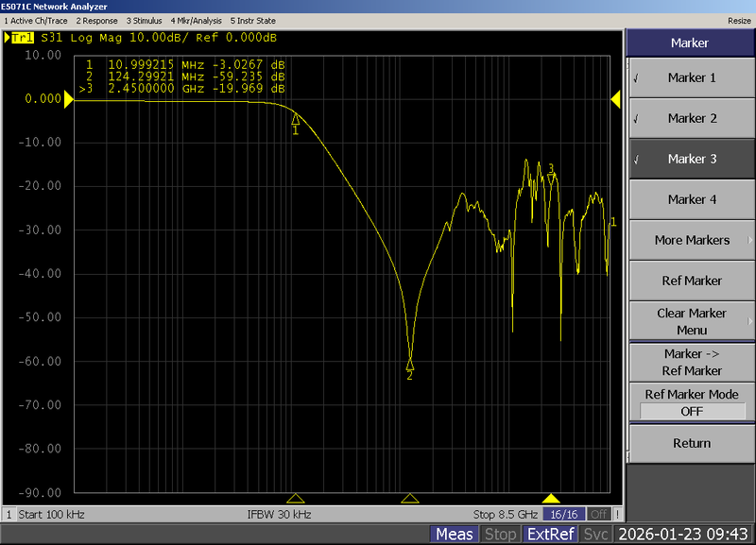
Task: Click the ExtRef reference status indicator
Action: [552, 533]
